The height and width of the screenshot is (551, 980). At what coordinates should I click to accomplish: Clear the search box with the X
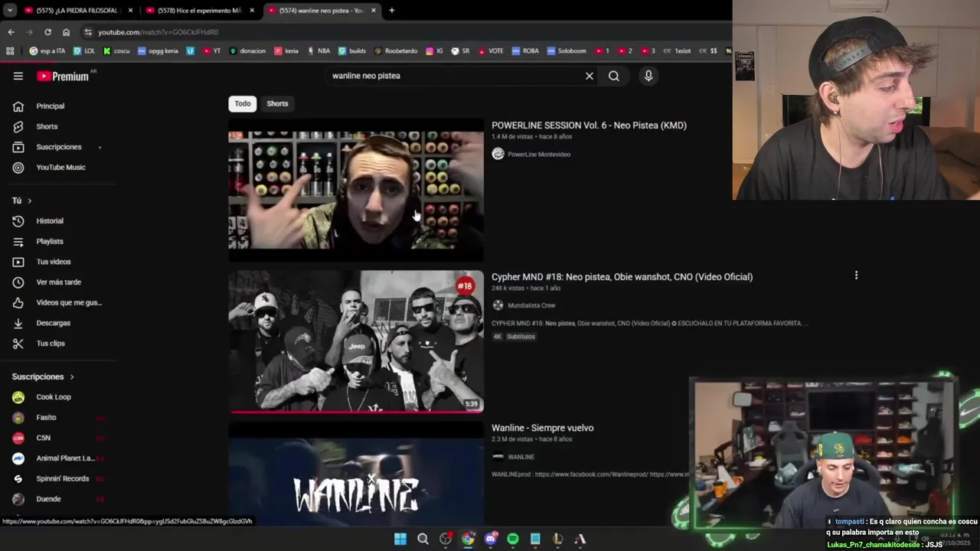pos(590,76)
